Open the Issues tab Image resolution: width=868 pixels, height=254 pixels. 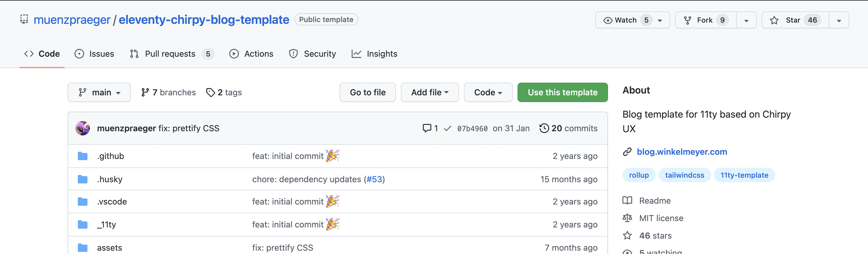[94, 54]
